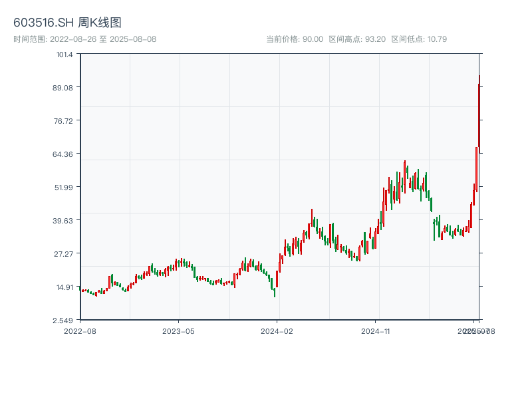Viewport: 532px width, 399px height.
Task: Click the 2022-08 x-axis date label
Action: 80,331
